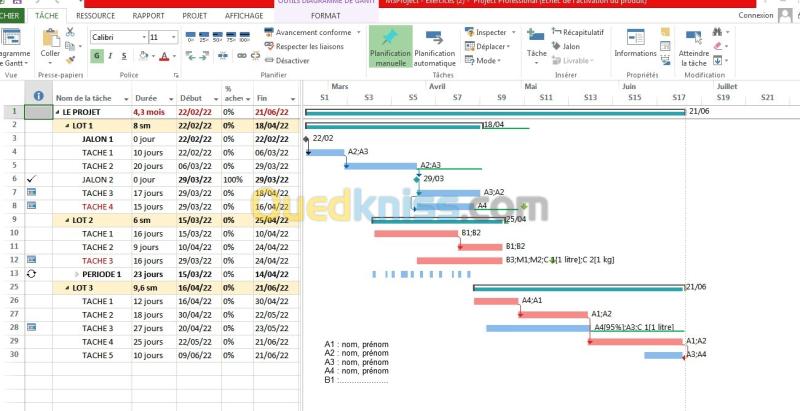Image resolution: width=800 pixels, height=411 pixels.
Task: Click the Connexion sign-in link
Action: click(755, 16)
